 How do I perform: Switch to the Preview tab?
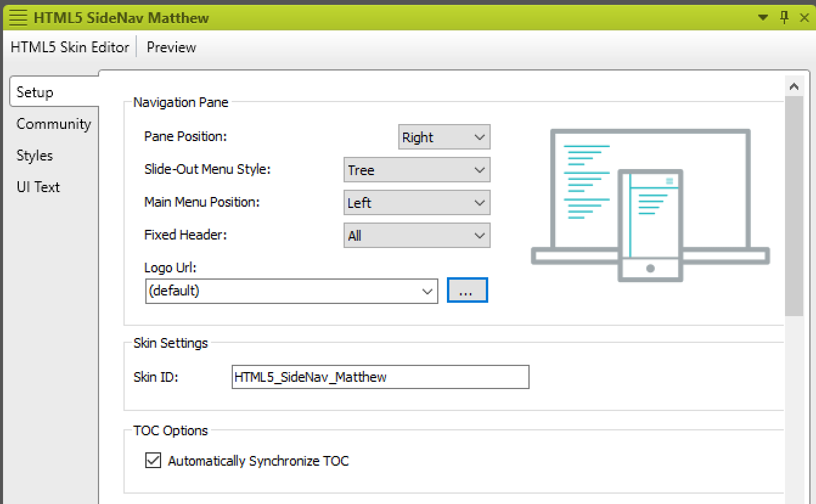[171, 47]
